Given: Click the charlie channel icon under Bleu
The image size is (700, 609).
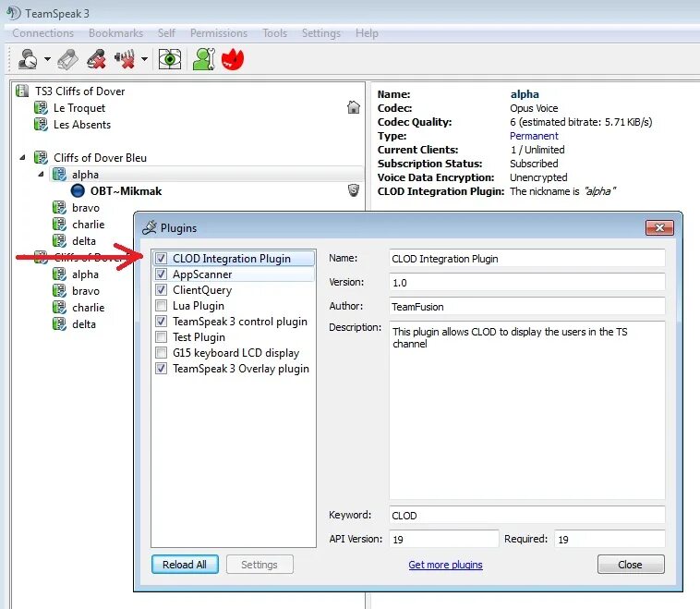Looking at the screenshot, I should click(59, 224).
